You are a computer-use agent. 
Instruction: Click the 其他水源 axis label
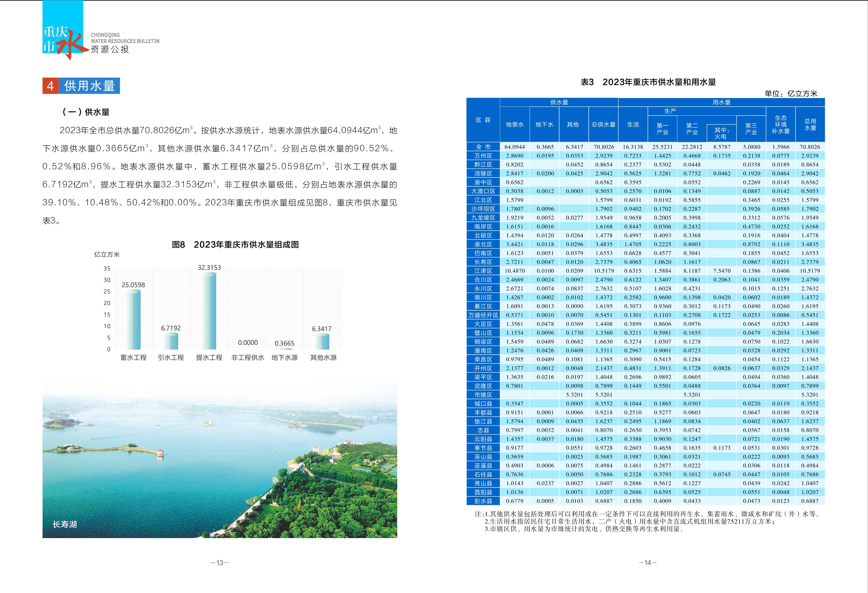click(324, 358)
